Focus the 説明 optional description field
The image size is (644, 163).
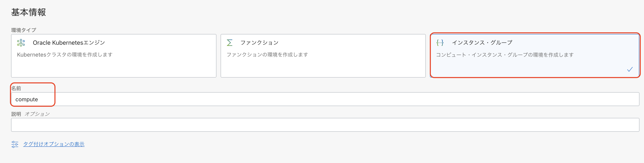[325, 125]
